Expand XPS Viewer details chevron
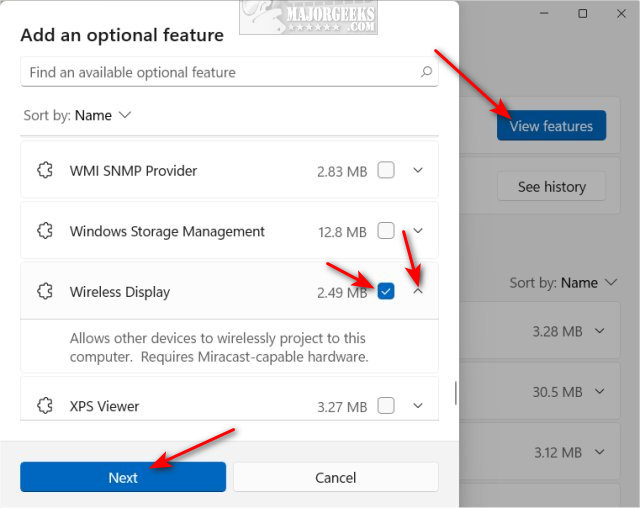Viewport: 640px width, 508px height. pyautogui.click(x=418, y=406)
